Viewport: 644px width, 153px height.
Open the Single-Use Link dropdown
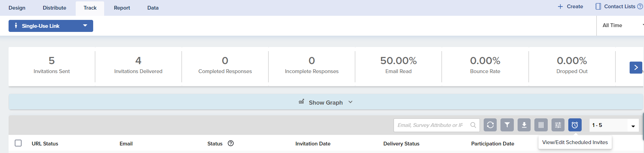click(51, 26)
